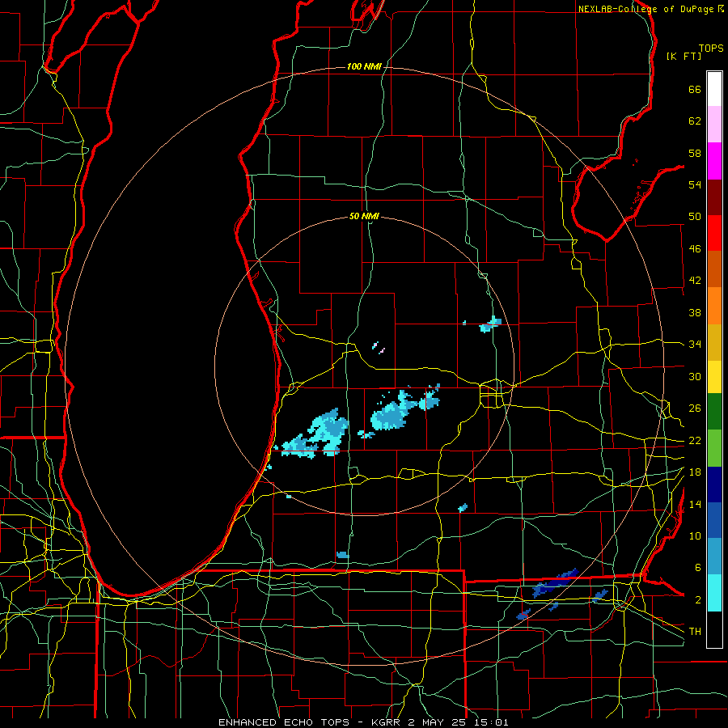Click the legend value '46'
This screenshot has width=728, height=728.
695,249
